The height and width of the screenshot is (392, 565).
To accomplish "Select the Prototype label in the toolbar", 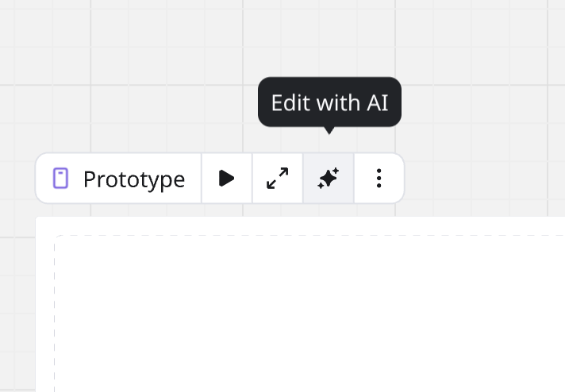I will click(x=133, y=179).
